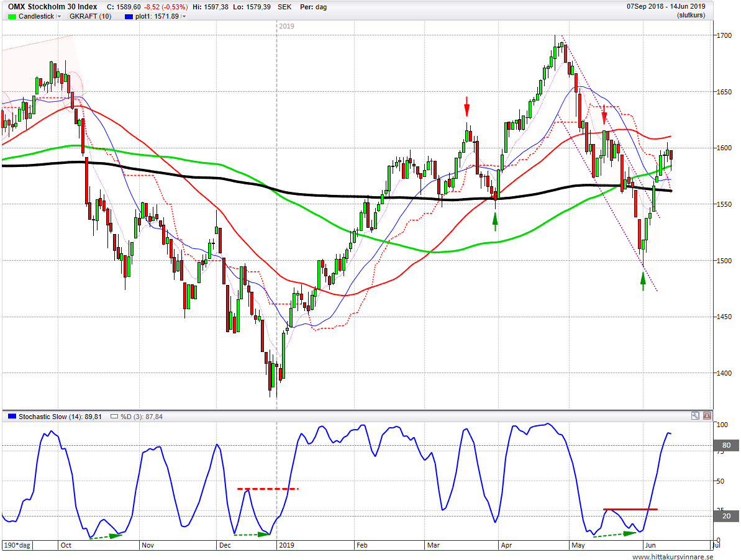Click the www.hittakursvinnare.se link

[x=673, y=557]
